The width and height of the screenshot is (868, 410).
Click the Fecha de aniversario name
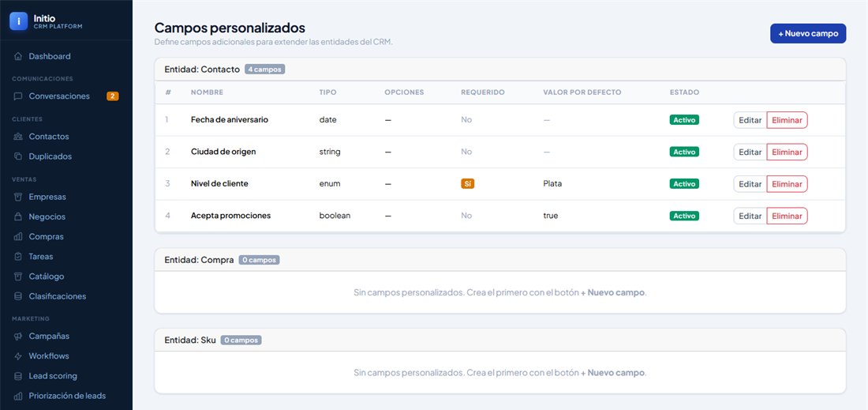point(230,119)
